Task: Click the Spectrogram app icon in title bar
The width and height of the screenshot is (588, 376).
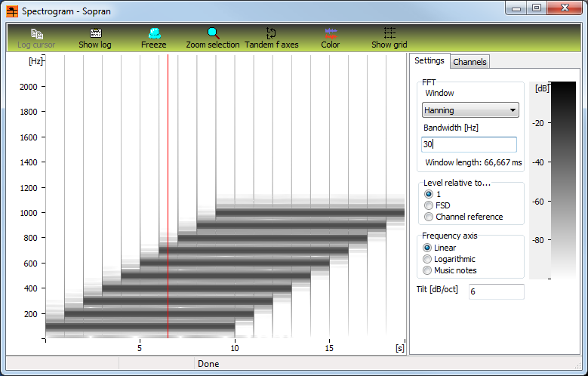Action: tap(12, 11)
